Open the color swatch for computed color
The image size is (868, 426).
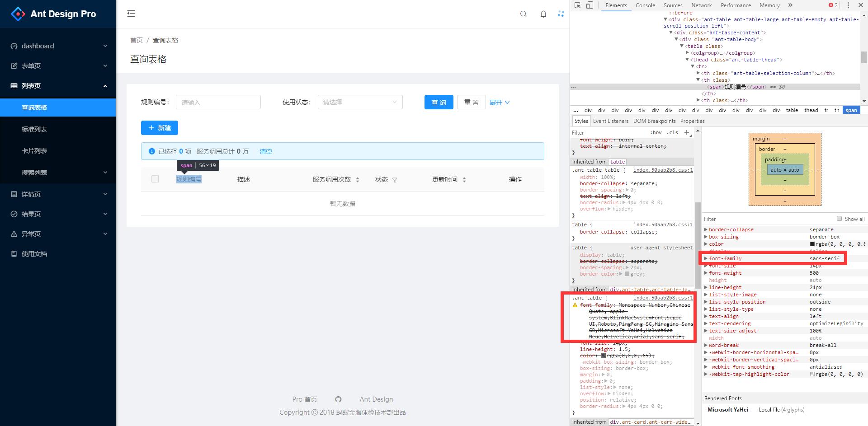click(x=812, y=244)
